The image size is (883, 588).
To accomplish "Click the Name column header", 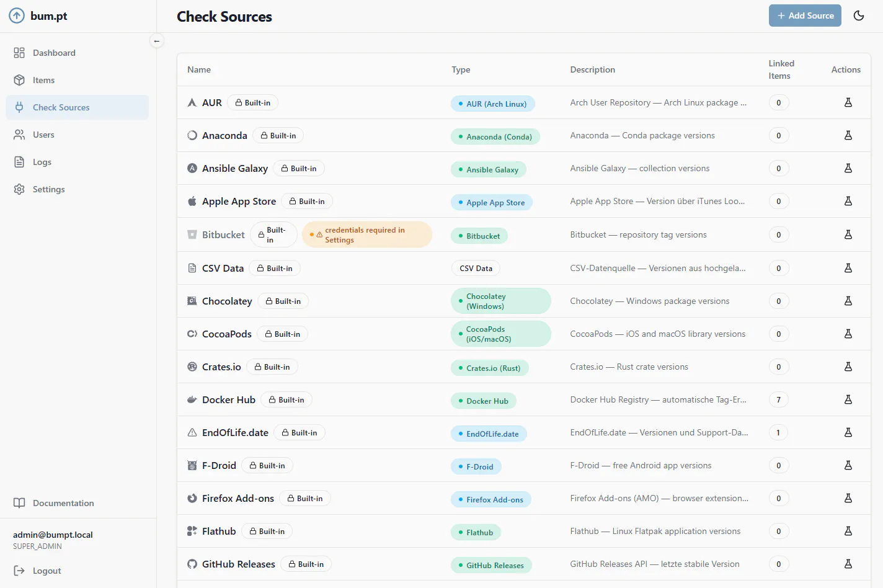I will coord(199,69).
